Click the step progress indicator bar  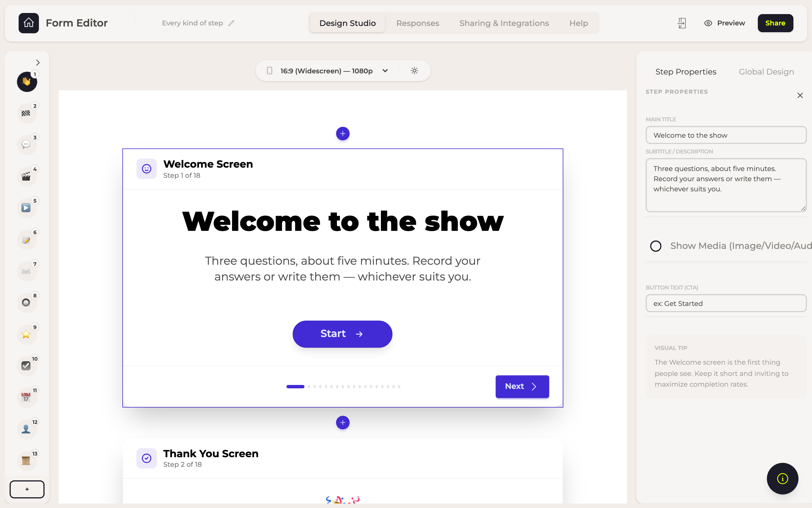343,387
